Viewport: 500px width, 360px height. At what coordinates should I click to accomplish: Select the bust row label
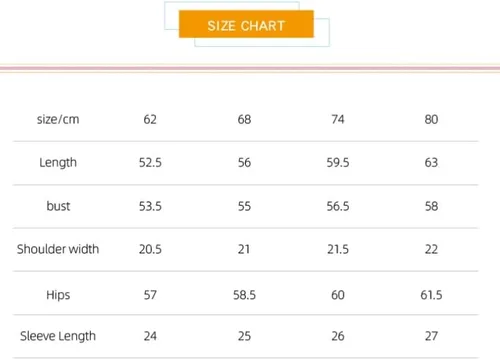point(58,206)
